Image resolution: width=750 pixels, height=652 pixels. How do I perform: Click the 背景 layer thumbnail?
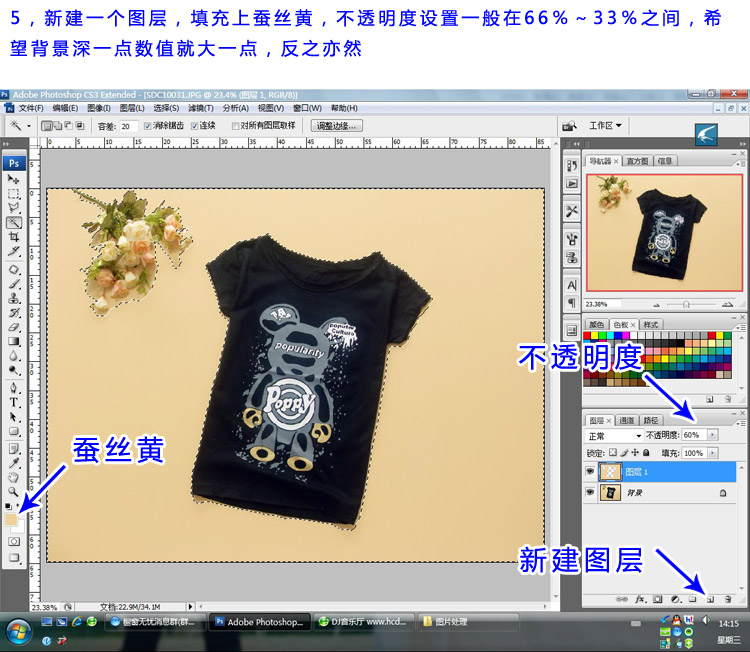pos(610,492)
